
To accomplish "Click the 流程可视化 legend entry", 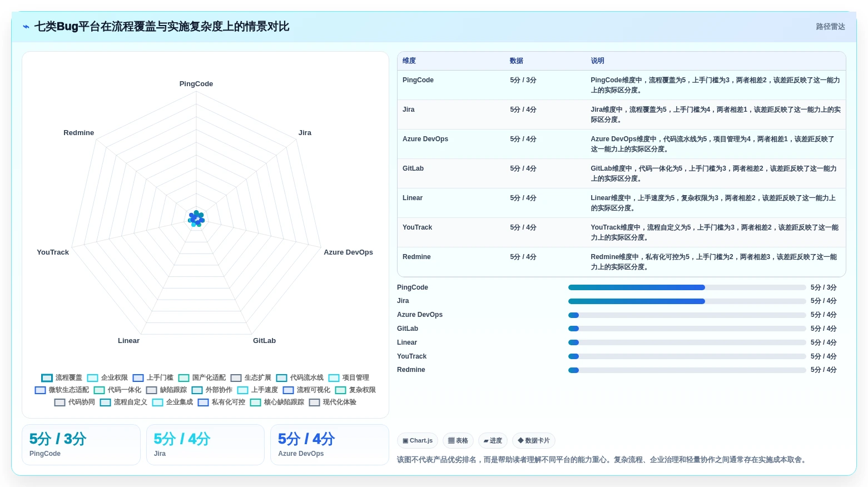I will tap(306, 390).
